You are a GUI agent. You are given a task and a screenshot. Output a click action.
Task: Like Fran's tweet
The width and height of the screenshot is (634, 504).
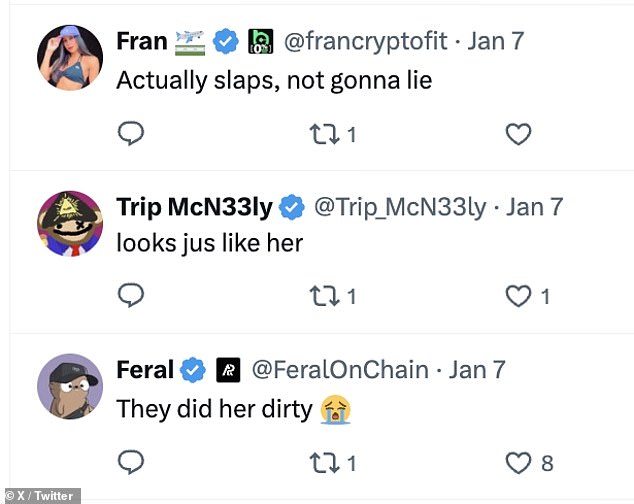[518, 134]
